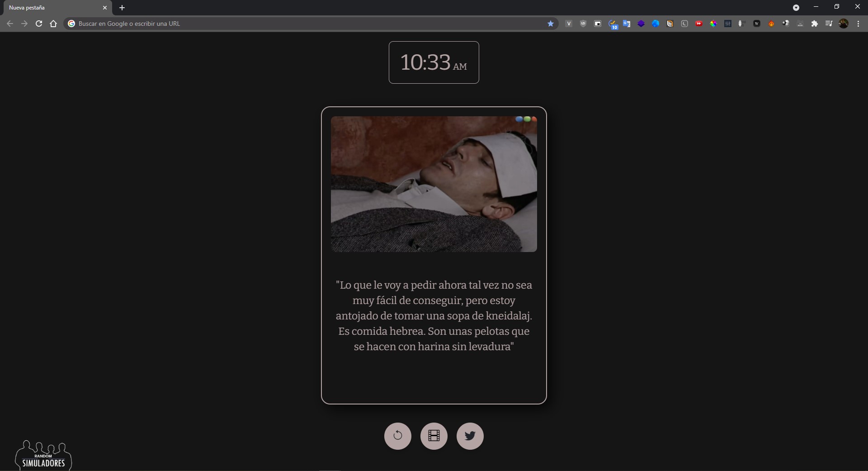Open the Chrome three-dot menu
Viewport: 868px width, 471px height.
click(x=858, y=24)
